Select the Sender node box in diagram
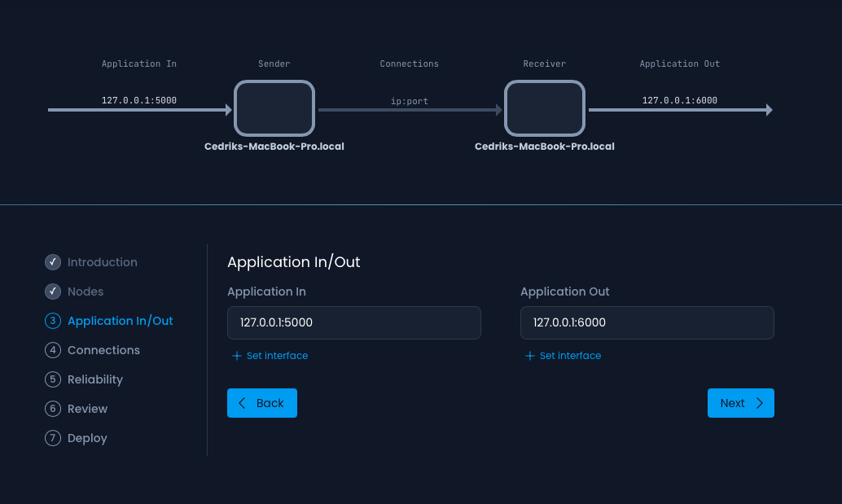The image size is (842, 504). [274, 108]
